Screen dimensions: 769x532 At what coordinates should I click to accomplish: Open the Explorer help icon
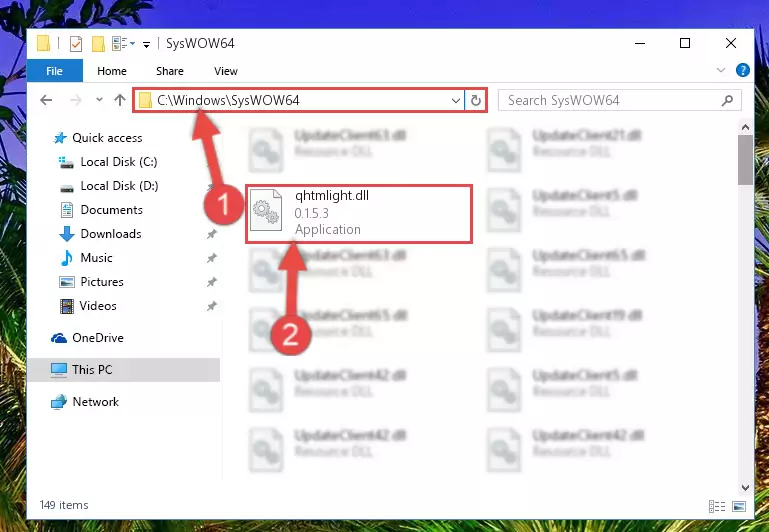click(743, 70)
